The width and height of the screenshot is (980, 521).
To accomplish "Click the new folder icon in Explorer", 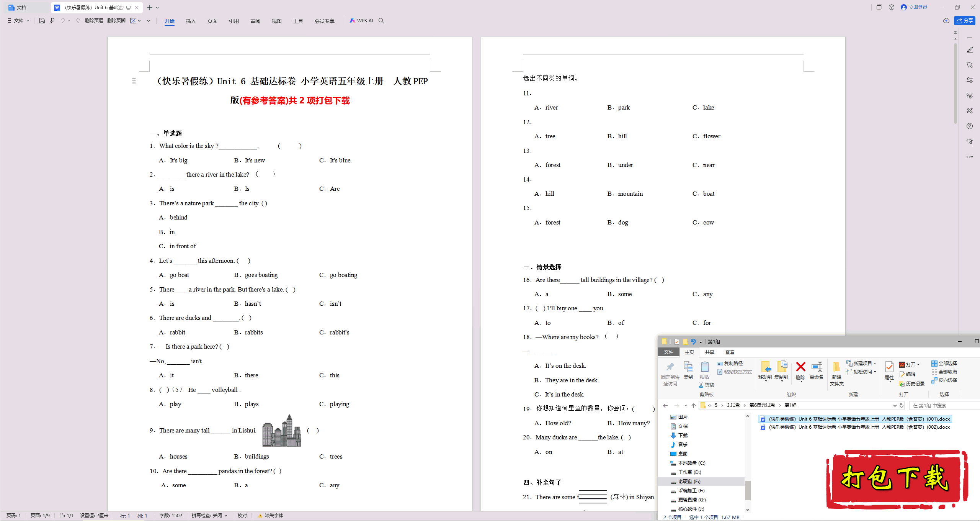I will pyautogui.click(x=836, y=367).
